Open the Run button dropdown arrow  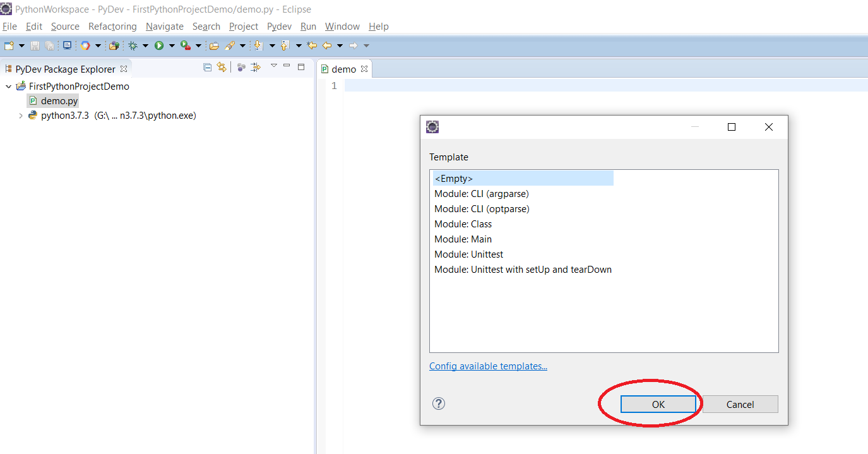pyautogui.click(x=172, y=45)
